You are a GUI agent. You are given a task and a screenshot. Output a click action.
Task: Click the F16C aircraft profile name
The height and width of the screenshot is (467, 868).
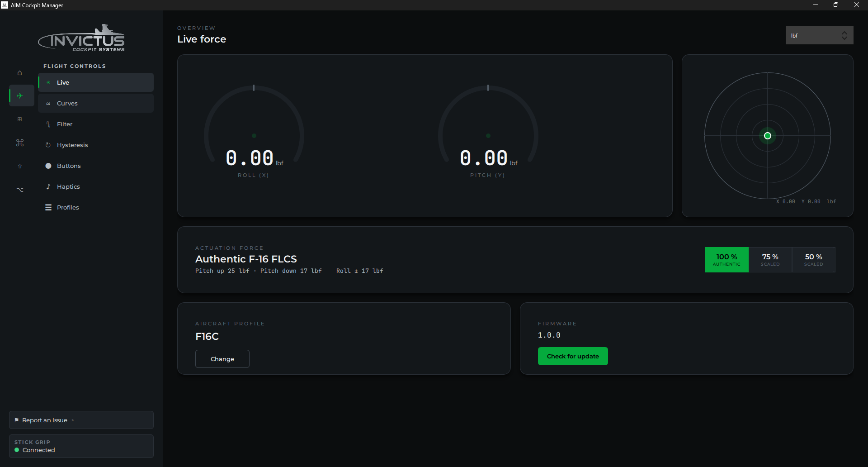tap(207, 336)
